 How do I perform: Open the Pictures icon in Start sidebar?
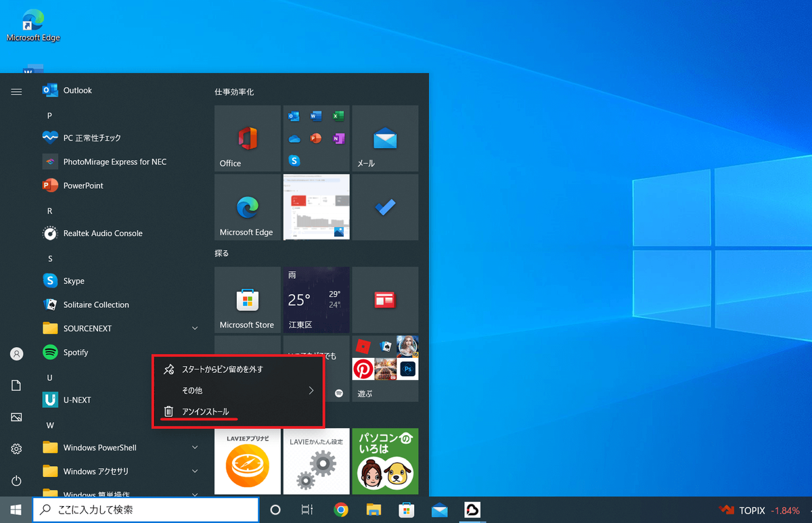pos(17,417)
